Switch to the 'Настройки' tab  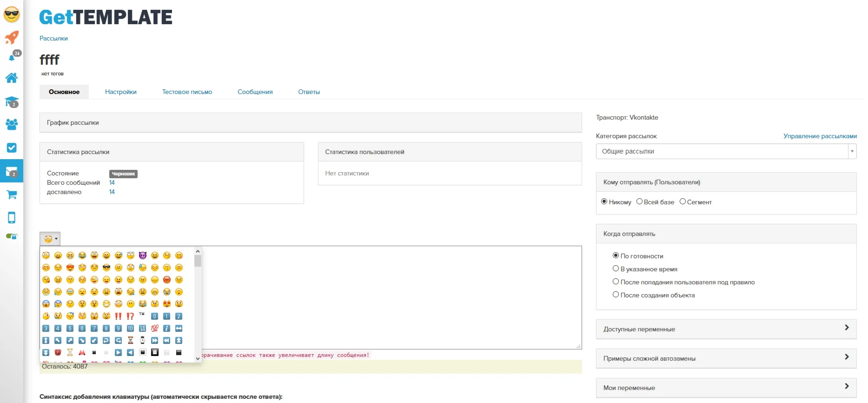coord(121,92)
